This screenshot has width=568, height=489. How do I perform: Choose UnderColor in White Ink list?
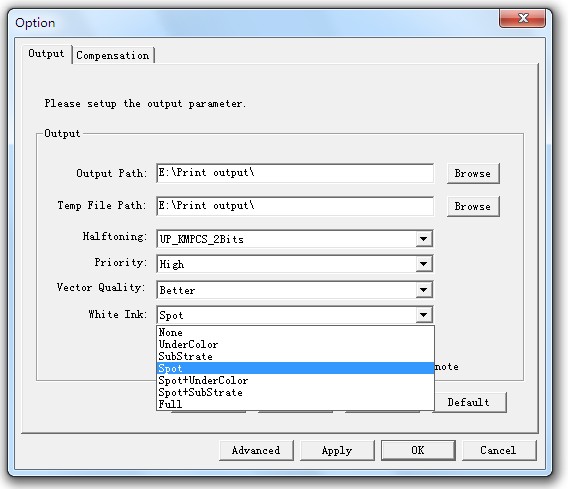[295, 344]
